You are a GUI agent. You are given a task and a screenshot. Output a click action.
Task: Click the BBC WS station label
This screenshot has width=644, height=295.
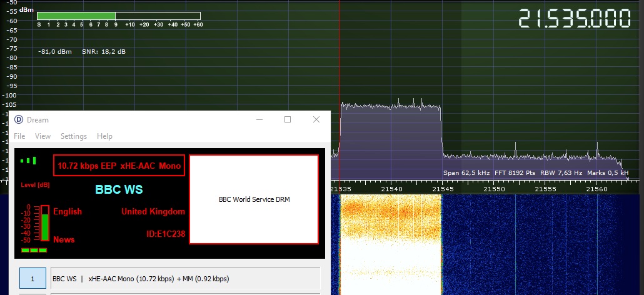[x=119, y=189]
